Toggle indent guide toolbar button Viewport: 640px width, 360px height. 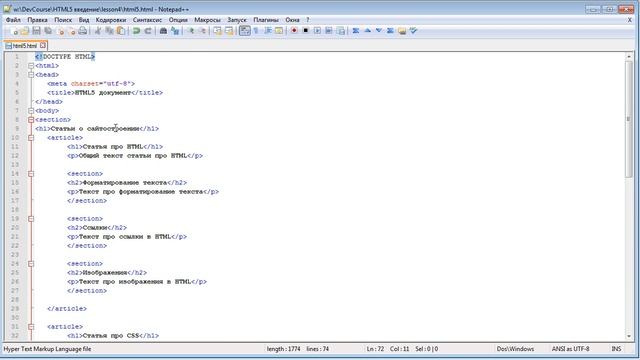tap(268, 31)
